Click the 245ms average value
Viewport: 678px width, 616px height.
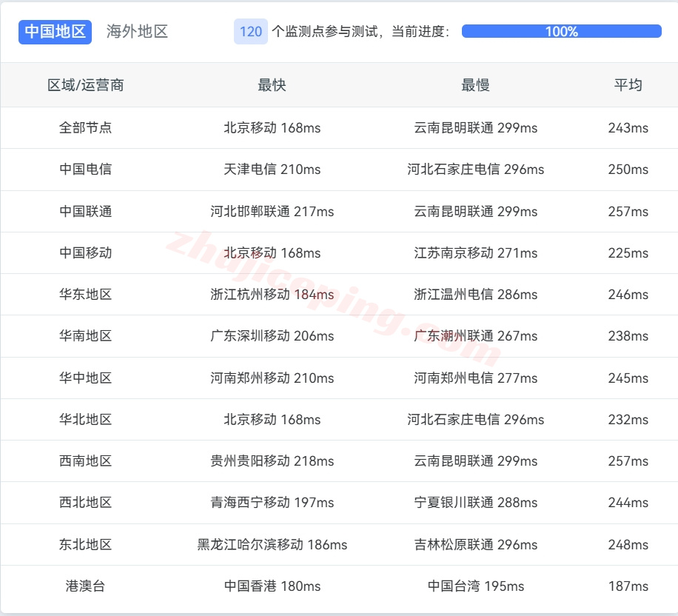(x=628, y=378)
